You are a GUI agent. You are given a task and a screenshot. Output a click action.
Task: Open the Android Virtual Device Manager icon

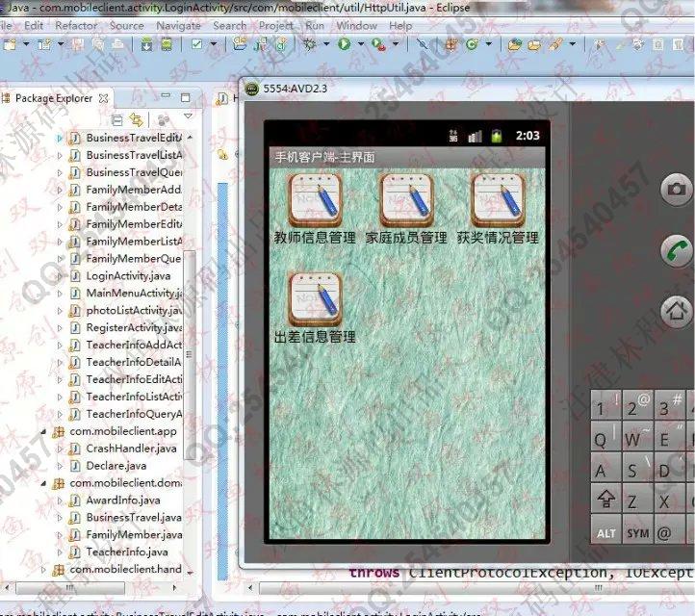[x=167, y=44]
